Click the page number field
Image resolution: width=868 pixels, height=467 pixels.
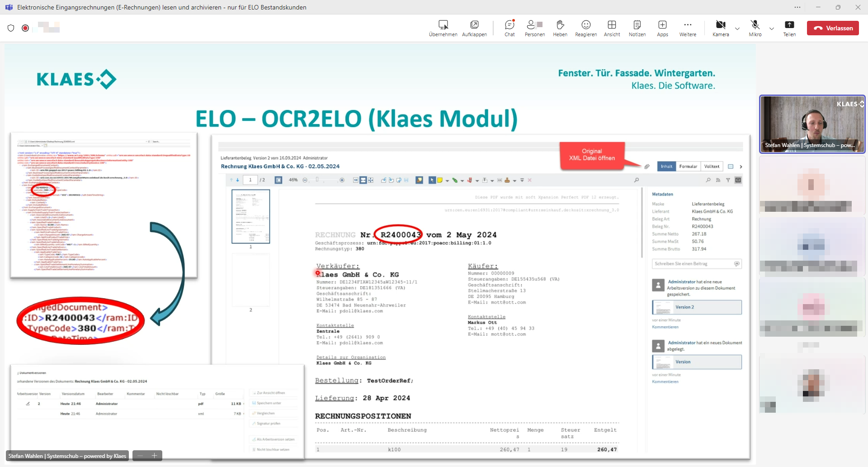(250, 180)
